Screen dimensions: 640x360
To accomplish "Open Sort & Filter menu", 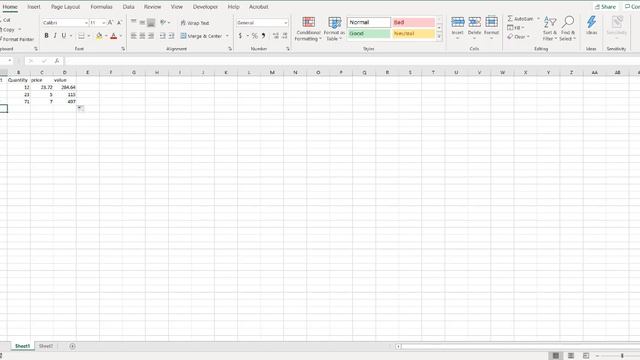I will tap(550, 29).
